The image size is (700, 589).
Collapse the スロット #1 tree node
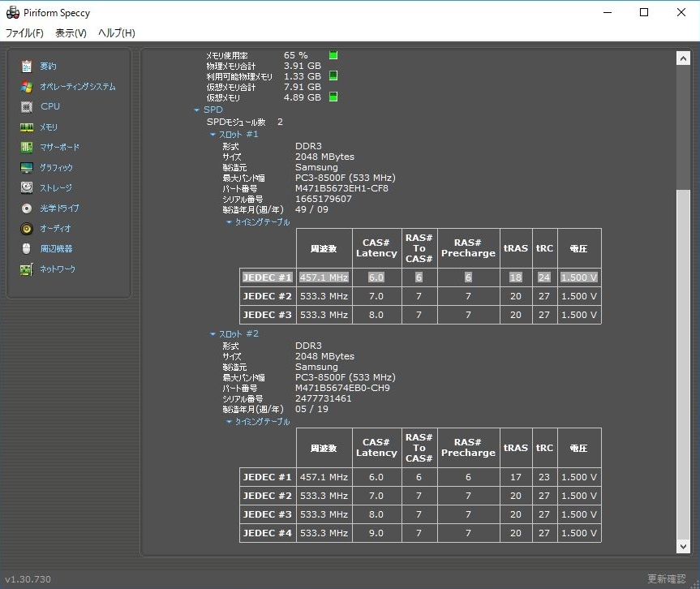click(213, 135)
